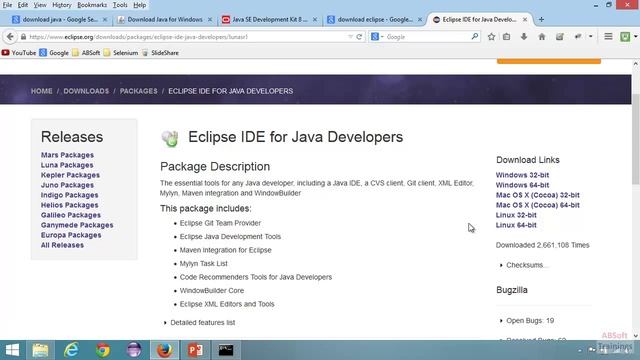Open a new tab with plus button
This screenshot has height=360, width=640.
pos(541,20)
